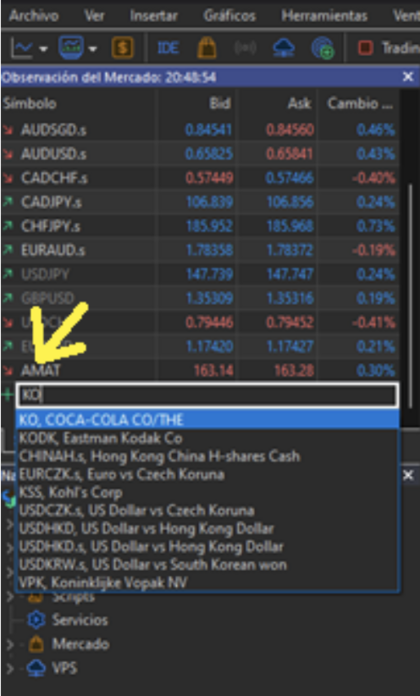The image size is (420, 696).
Task: Open the Ver menu
Action: (94, 16)
